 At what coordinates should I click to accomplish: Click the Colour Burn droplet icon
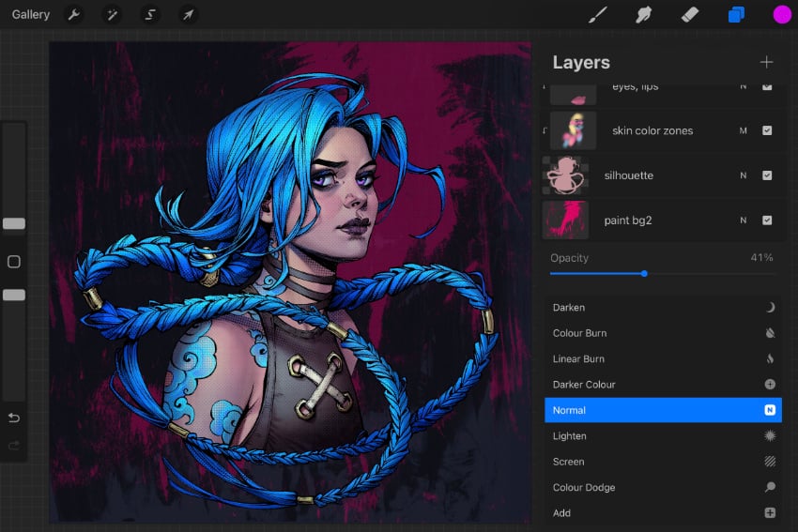[x=770, y=333]
